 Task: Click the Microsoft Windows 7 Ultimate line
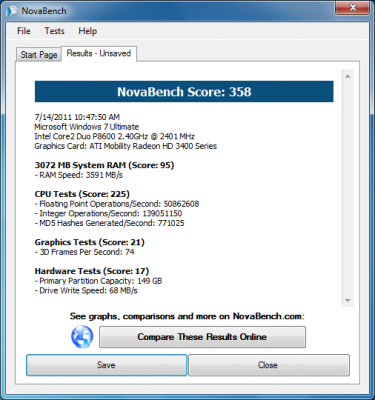87,127
